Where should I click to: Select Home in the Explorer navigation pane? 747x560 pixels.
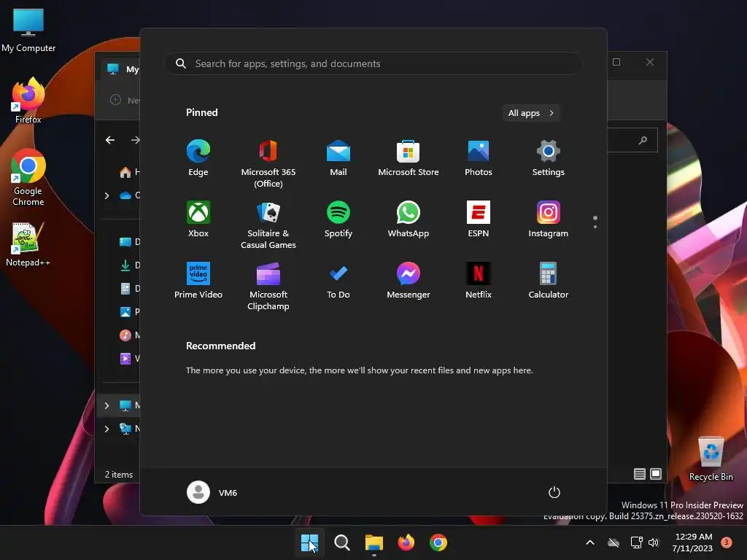tap(130, 172)
